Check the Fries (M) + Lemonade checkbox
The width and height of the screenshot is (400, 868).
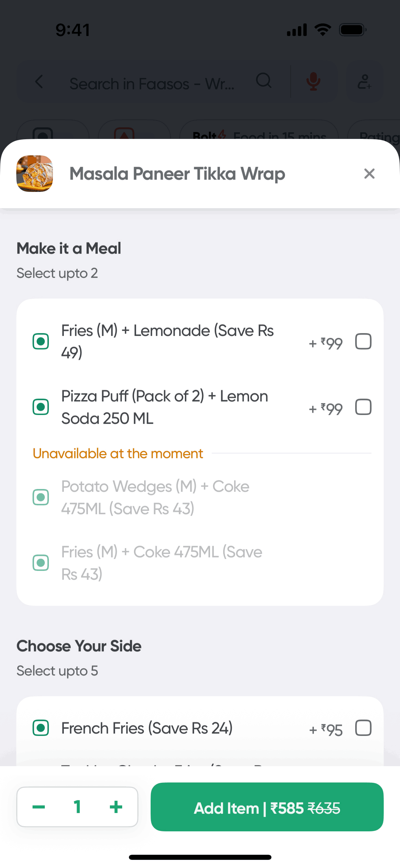(363, 341)
